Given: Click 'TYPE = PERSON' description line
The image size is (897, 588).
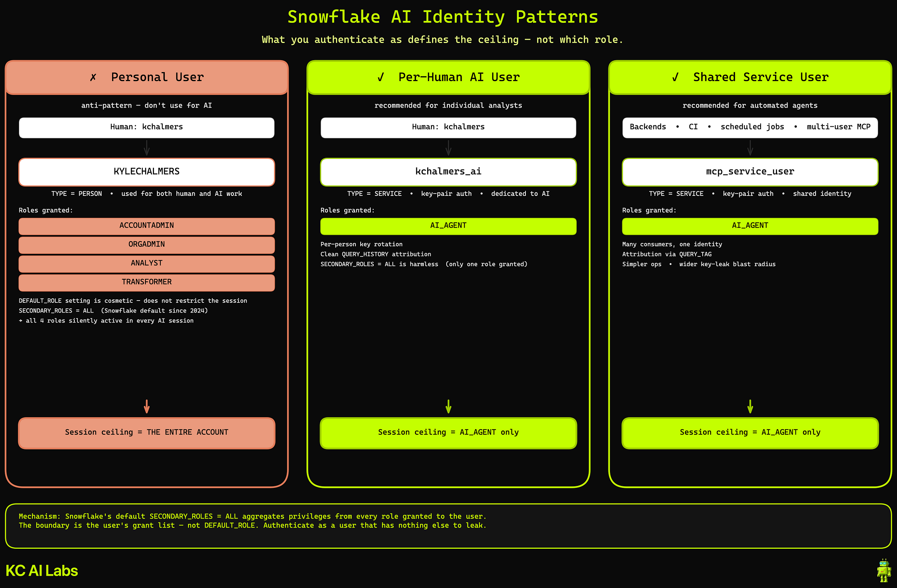Looking at the screenshot, I should pyautogui.click(x=147, y=194).
